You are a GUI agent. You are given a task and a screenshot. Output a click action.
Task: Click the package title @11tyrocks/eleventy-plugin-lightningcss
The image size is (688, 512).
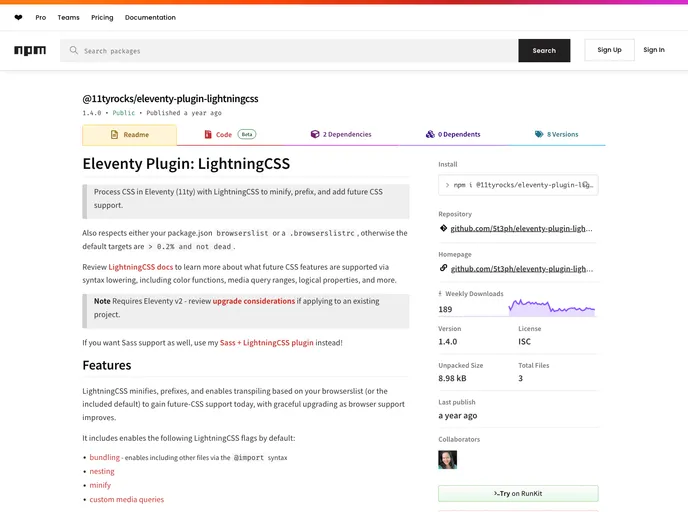coord(170,99)
